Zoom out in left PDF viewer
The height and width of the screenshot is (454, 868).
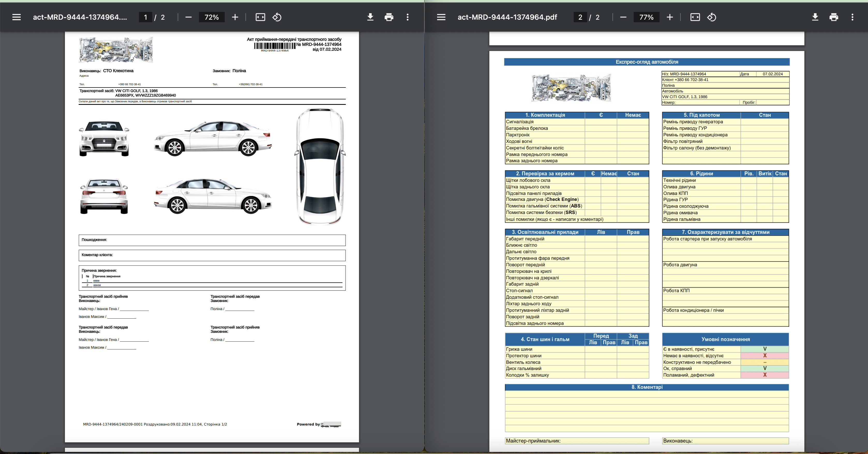(188, 17)
